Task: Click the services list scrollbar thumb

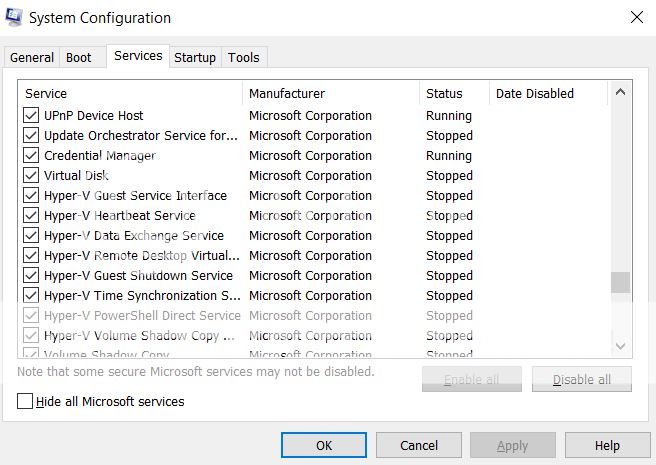Action: (620, 283)
